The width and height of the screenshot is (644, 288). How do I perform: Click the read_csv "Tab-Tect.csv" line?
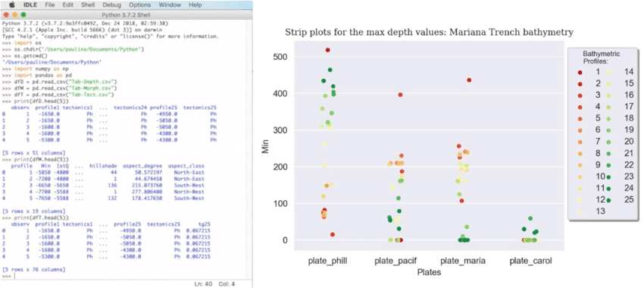coord(58,95)
